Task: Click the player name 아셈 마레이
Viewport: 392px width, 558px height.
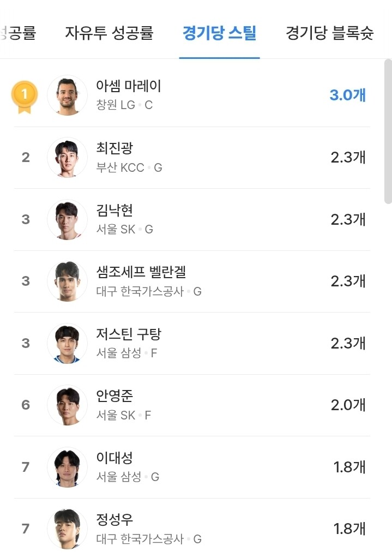Action: tap(129, 86)
